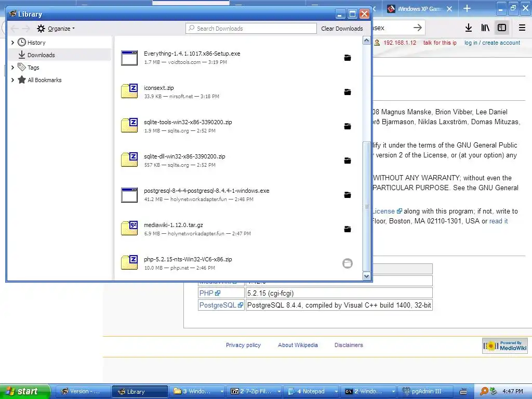
Task: Select the mediawiki-1.12.0.tar.gz file name
Action: pyautogui.click(x=174, y=225)
